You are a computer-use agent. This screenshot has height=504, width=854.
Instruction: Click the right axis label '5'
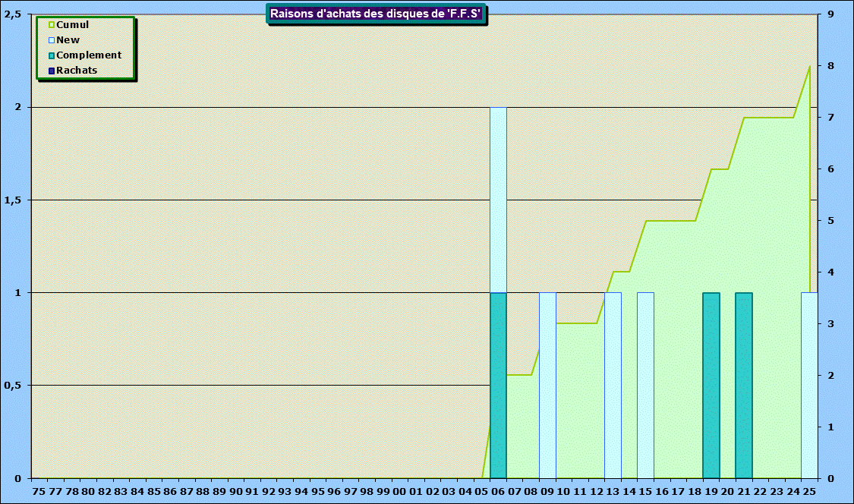click(x=830, y=221)
